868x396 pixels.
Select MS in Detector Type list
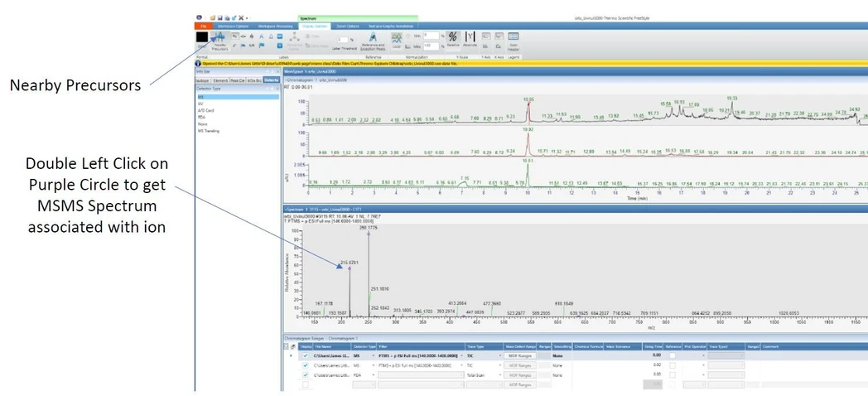point(238,97)
